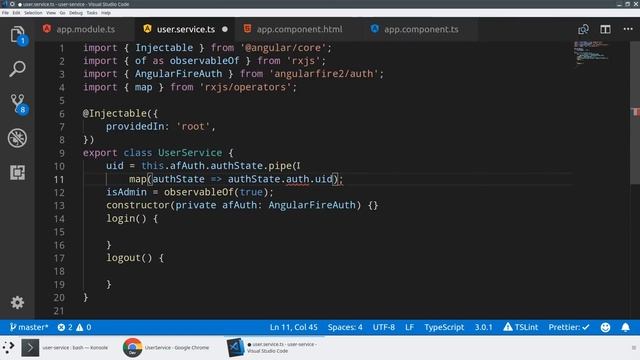
Task: Click errors and warnings count in status bar
Action: tap(74, 327)
